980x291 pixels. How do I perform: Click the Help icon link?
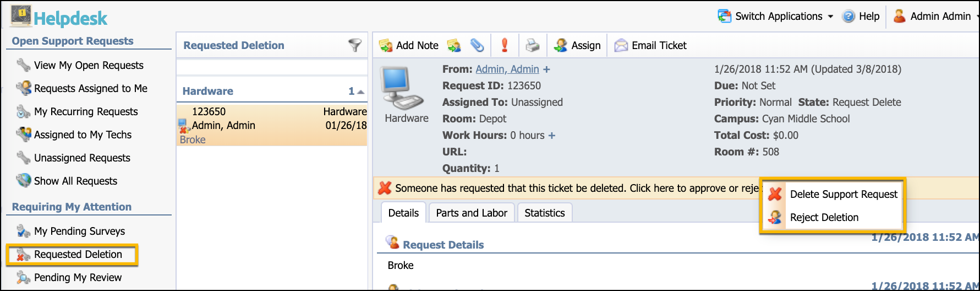coord(861,16)
